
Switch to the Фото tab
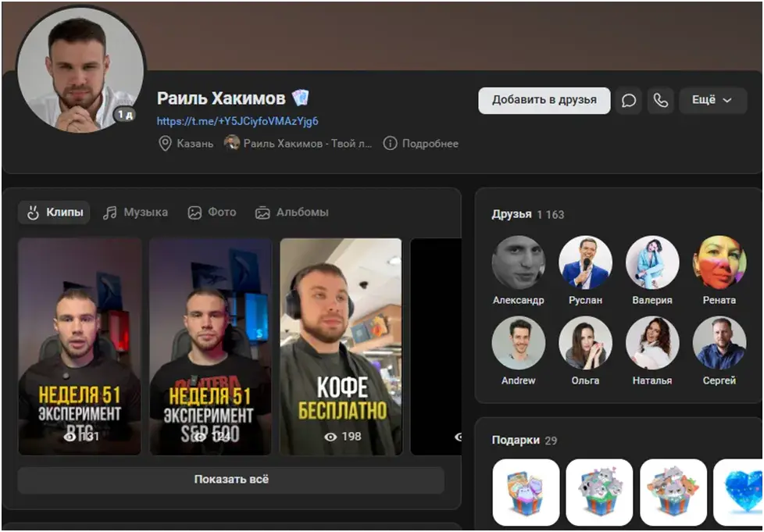click(x=212, y=212)
